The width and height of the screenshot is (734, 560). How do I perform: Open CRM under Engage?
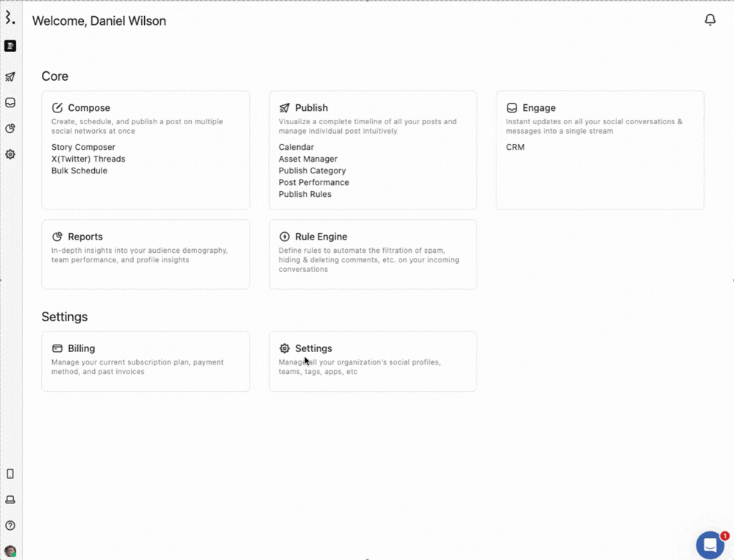(515, 147)
